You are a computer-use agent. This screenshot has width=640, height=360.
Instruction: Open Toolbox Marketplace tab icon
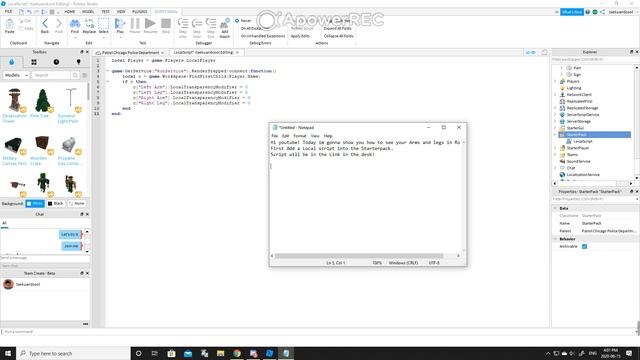(11, 62)
